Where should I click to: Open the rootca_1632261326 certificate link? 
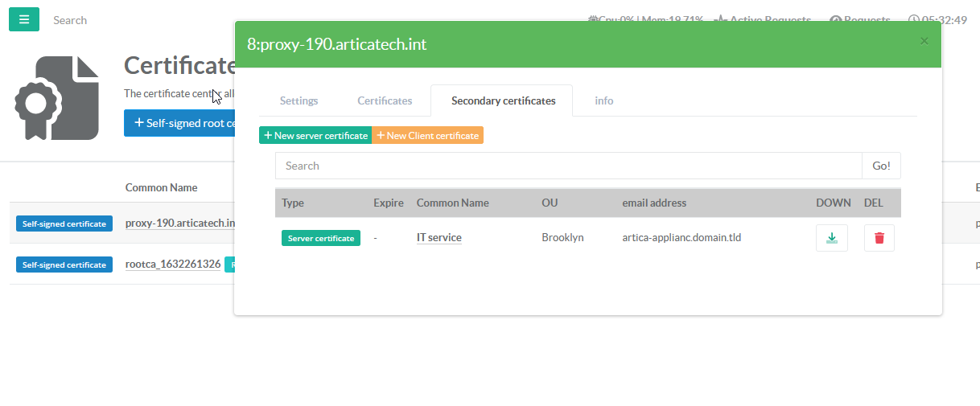click(173, 265)
